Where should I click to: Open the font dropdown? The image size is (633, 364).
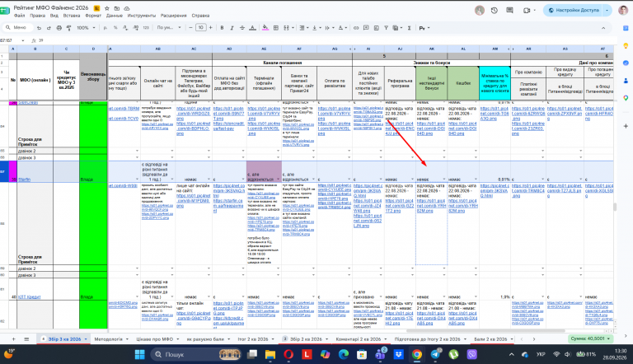click(x=169, y=28)
